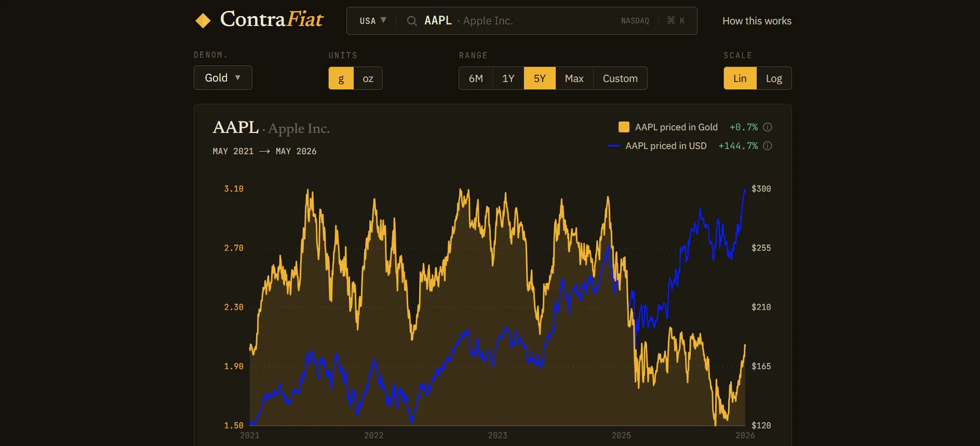Select ounces unit toggle

(x=368, y=78)
